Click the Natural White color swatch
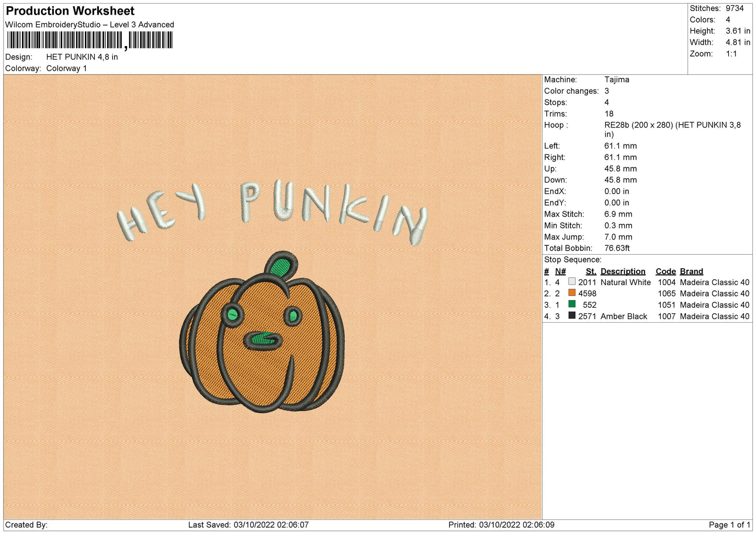Image resolution: width=756 pixels, height=534 pixels. (x=572, y=281)
